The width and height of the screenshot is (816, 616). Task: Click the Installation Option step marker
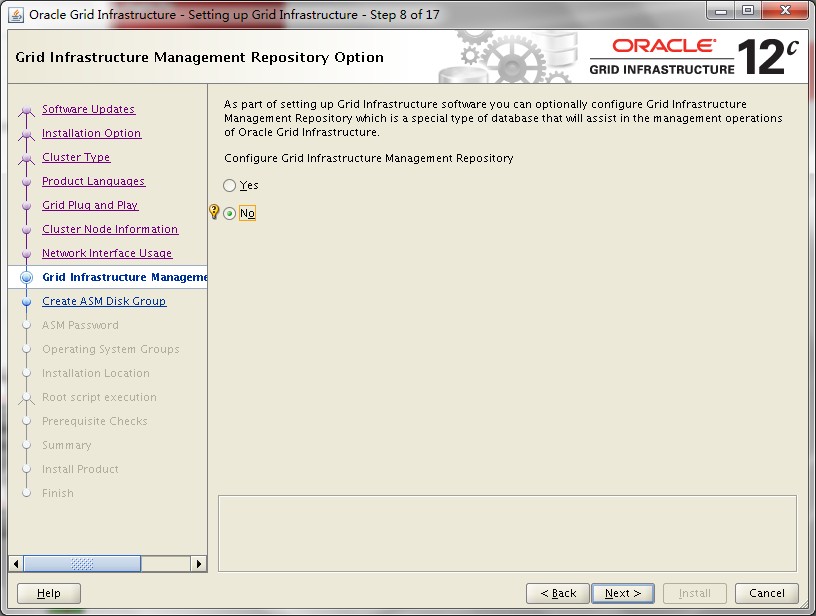pyautogui.click(x=27, y=134)
